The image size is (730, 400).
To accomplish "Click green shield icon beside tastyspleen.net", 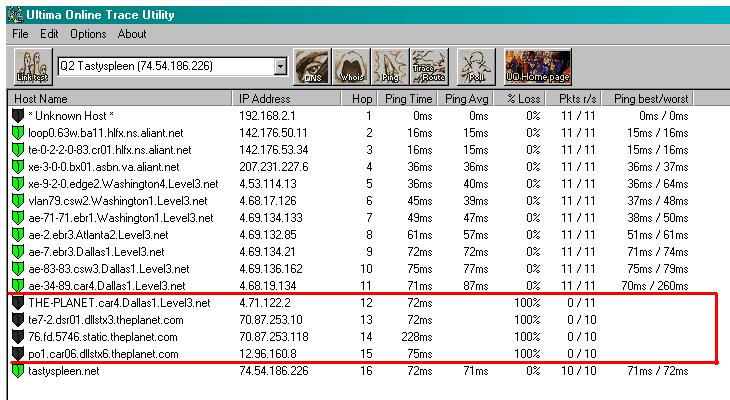I will (x=17, y=371).
